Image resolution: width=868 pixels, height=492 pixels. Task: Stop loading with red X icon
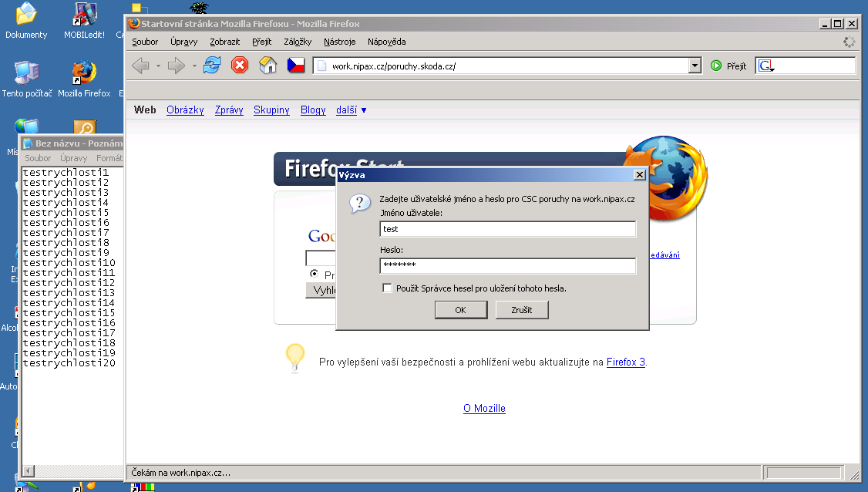coord(240,66)
